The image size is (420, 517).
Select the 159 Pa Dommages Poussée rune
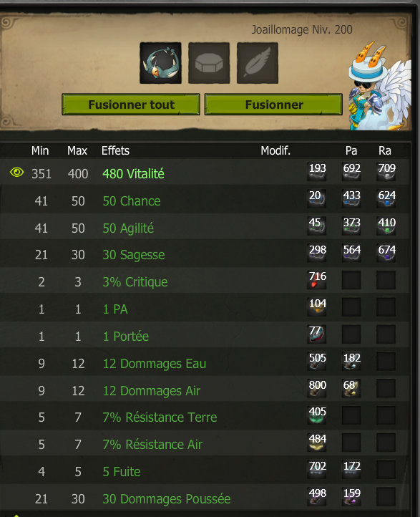[x=351, y=496]
